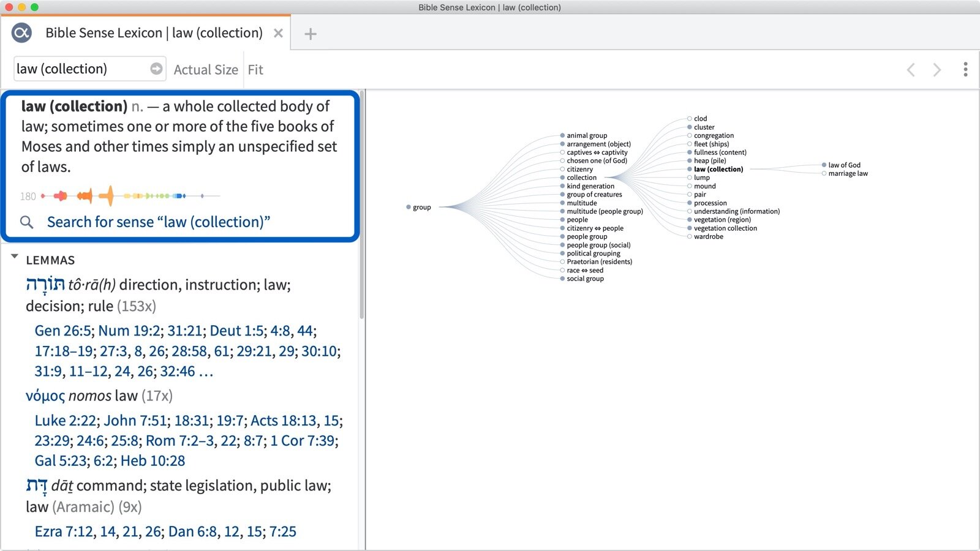
Task: Open Ezra 7:12 reference
Action: [64, 531]
